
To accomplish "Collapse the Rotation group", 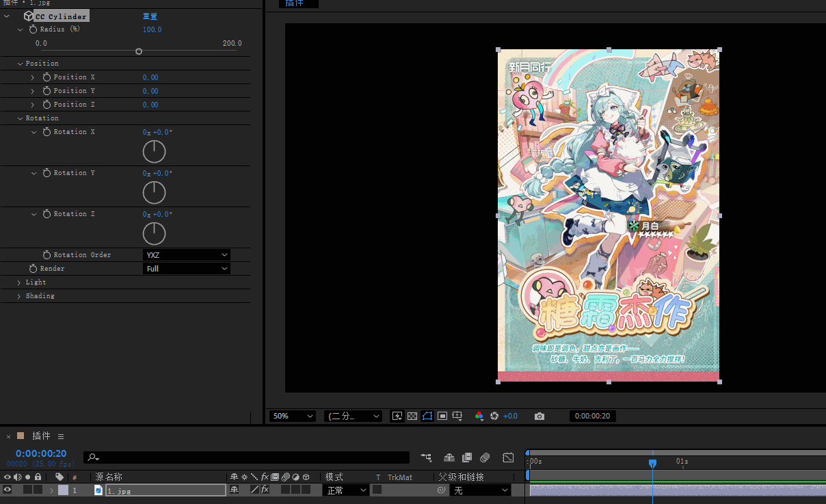I will pos(21,118).
